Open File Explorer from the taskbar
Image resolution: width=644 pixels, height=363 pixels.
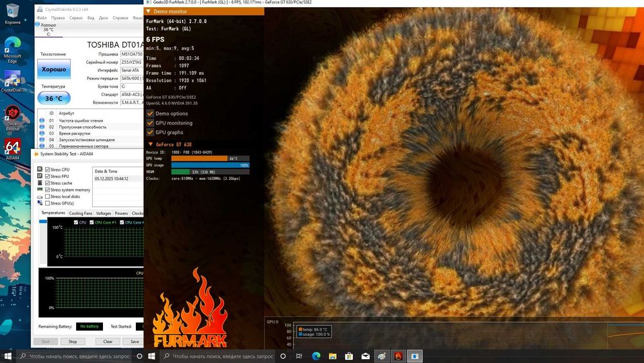click(x=332, y=356)
